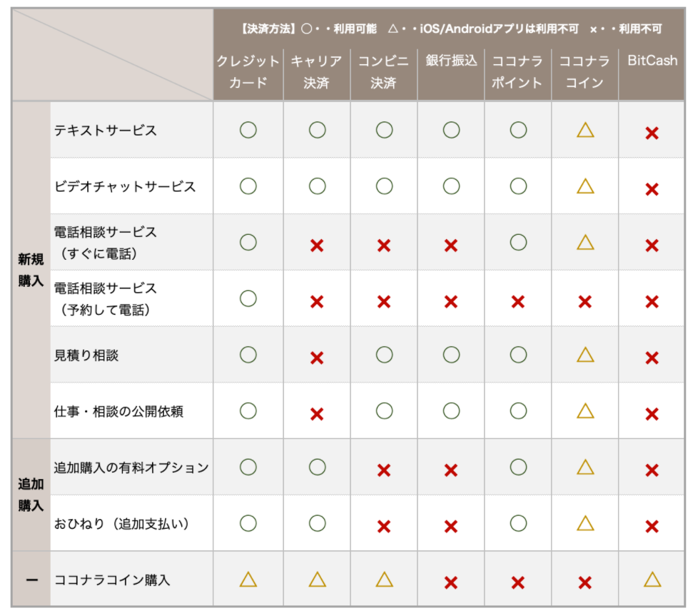Click the 追加購入 category cell
693x616 pixels.
coord(31,495)
